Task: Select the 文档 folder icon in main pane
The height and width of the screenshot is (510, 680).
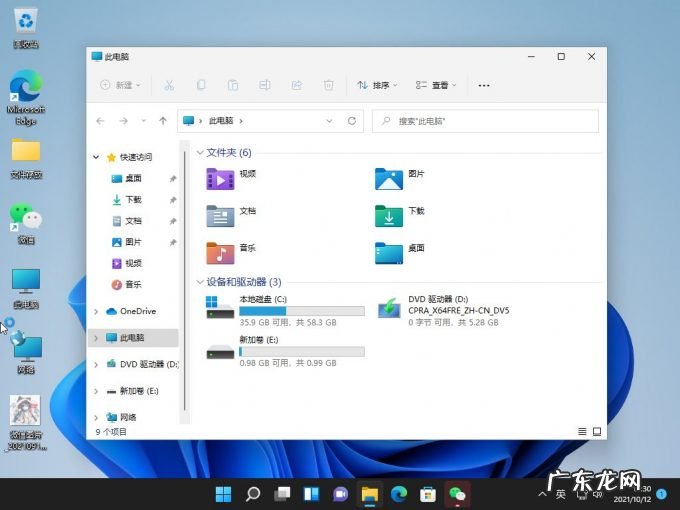Action: pos(220,216)
